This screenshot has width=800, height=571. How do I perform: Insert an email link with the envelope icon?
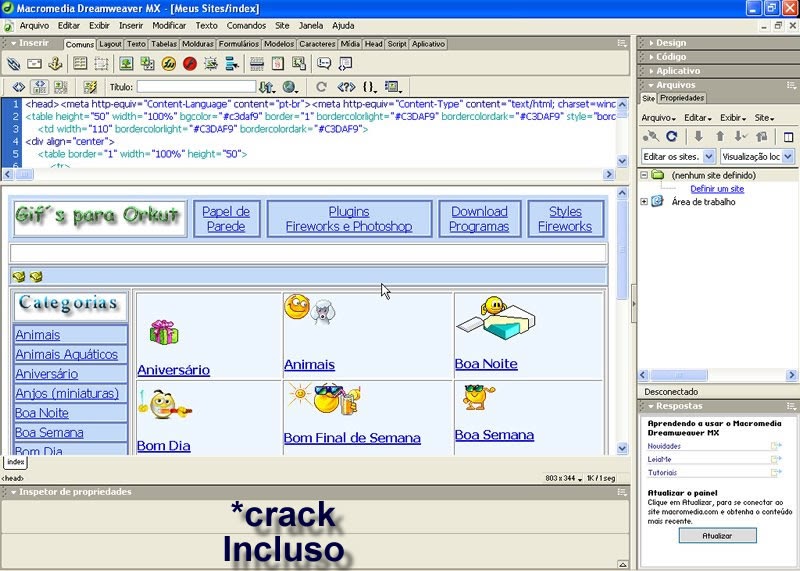point(34,64)
